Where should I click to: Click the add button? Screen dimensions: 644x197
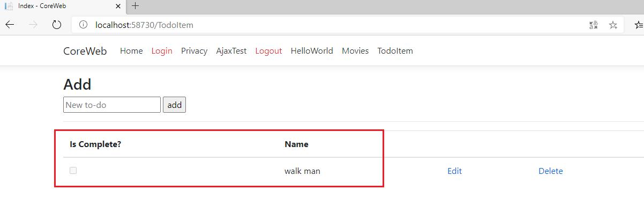tap(174, 105)
